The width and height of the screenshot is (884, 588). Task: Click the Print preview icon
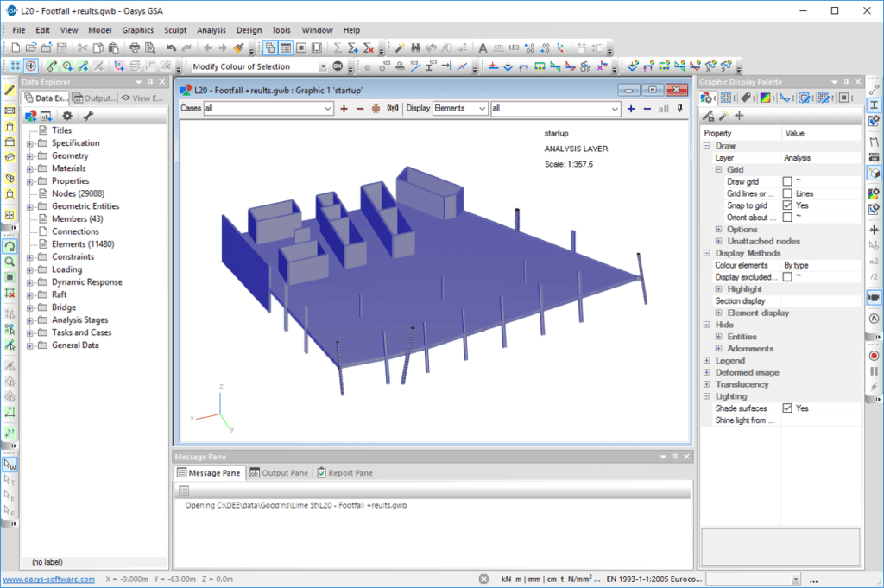(149, 47)
